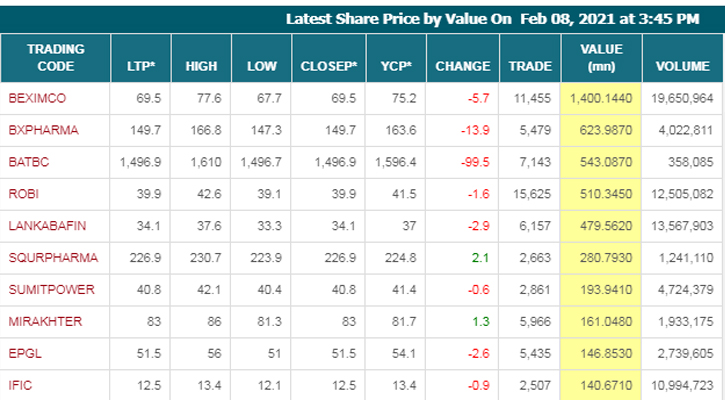Click the IFIC trading code link

point(20,386)
